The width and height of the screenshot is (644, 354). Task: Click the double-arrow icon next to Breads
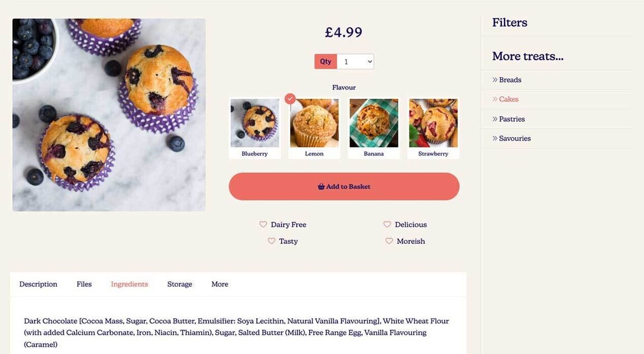pos(495,79)
